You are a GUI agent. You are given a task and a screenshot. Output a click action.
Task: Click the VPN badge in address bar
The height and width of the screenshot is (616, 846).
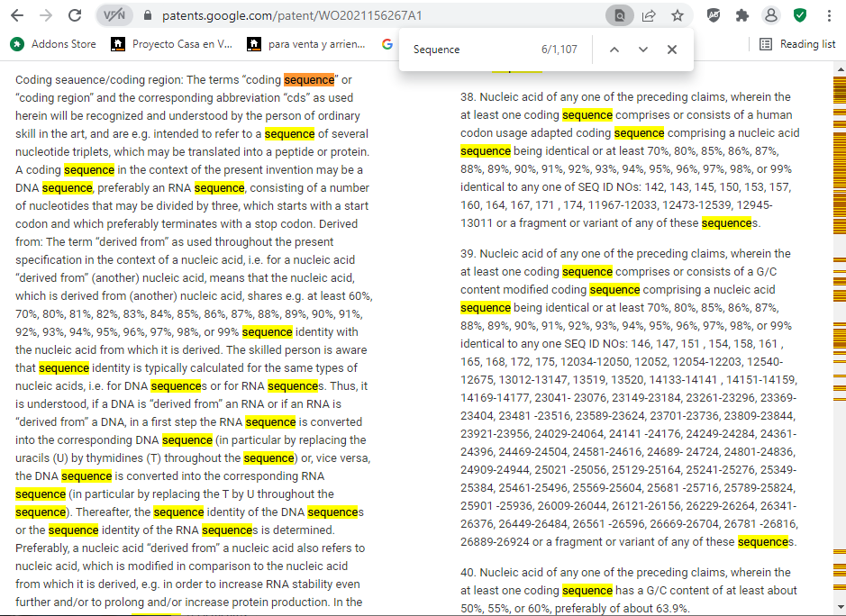tap(114, 15)
